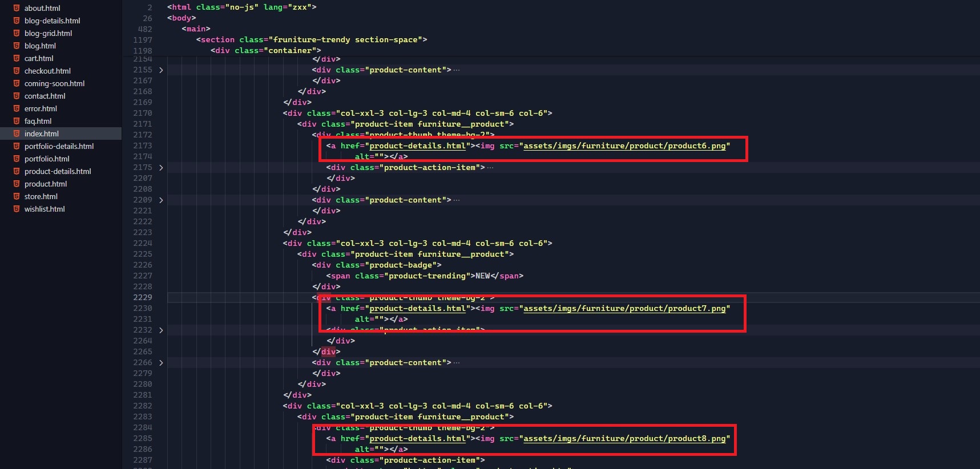This screenshot has height=469, width=980.
Task: Click the HTML5 icon beside about.html
Action: tap(17, 8)
